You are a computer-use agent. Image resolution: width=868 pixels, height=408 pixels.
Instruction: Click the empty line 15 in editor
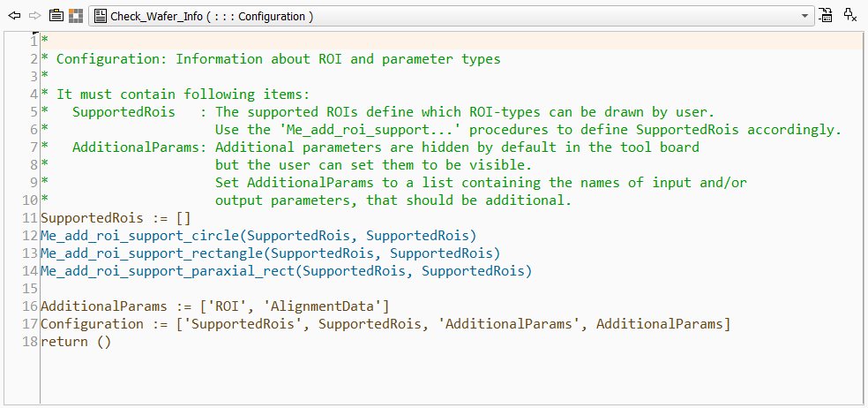265,289
